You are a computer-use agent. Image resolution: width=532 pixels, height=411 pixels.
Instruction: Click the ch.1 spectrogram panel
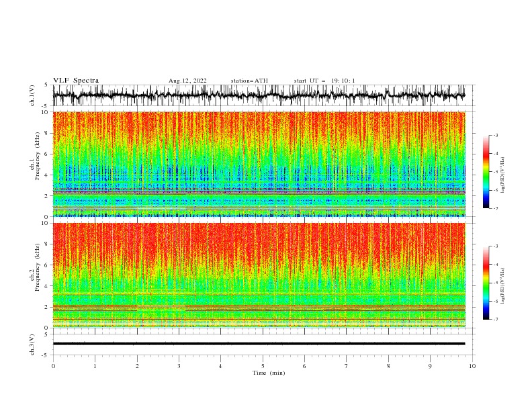(259, 164)
